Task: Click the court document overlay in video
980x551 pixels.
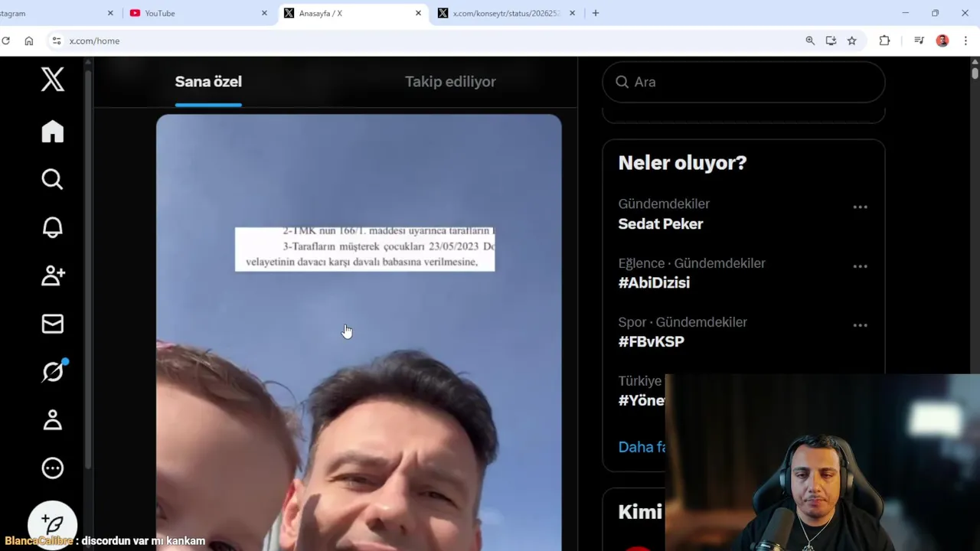Action: pos(365,249)
